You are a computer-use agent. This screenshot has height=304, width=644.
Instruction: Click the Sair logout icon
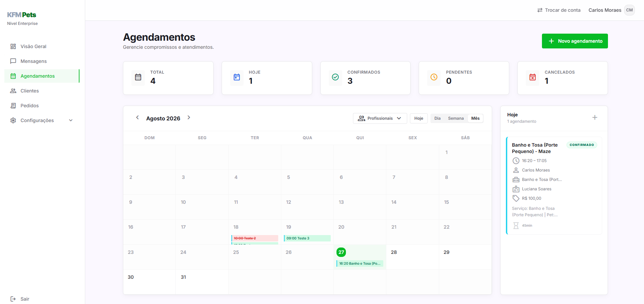click(13, 299)
